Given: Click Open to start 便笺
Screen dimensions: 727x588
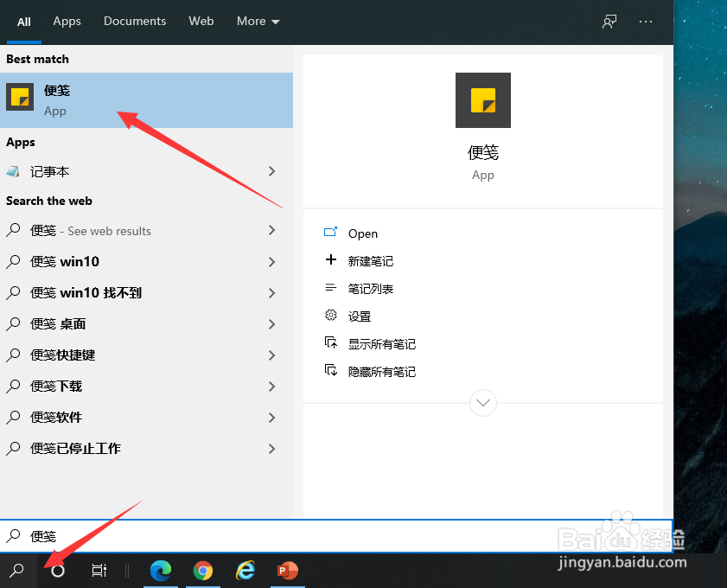Looking at the screenshot, I should click(362, 233).
